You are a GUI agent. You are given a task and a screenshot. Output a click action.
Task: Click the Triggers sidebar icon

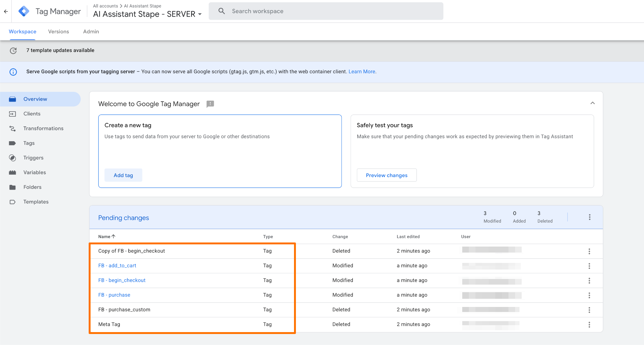coord(13,158)
